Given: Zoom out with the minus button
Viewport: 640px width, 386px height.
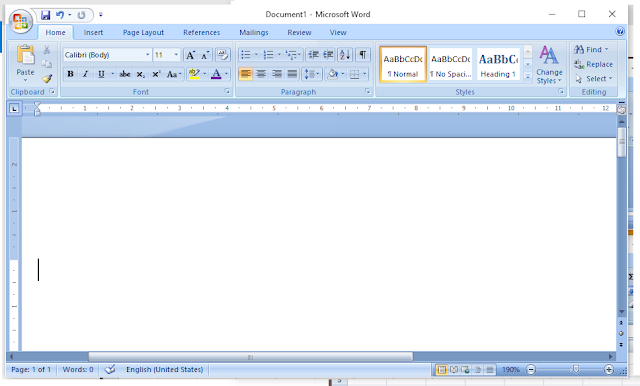Looking at the screenshot, I should coord(531,370).
